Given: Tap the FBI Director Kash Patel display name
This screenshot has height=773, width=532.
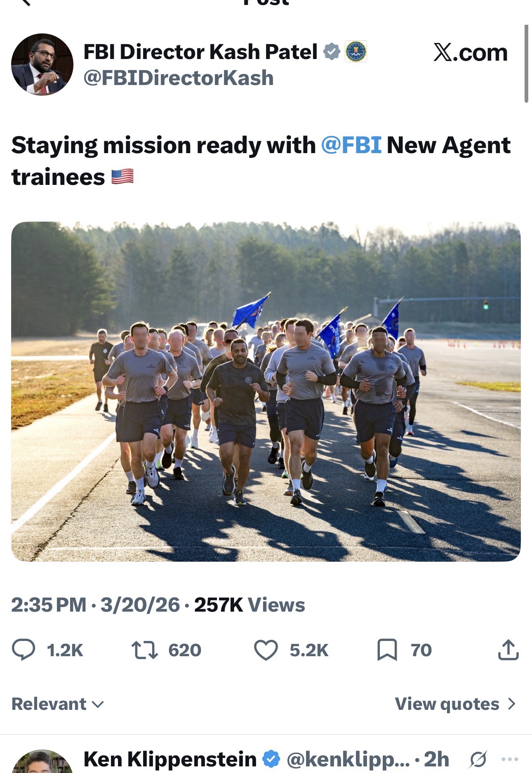Looking at the screenshot, I should [x=200, y=52].
